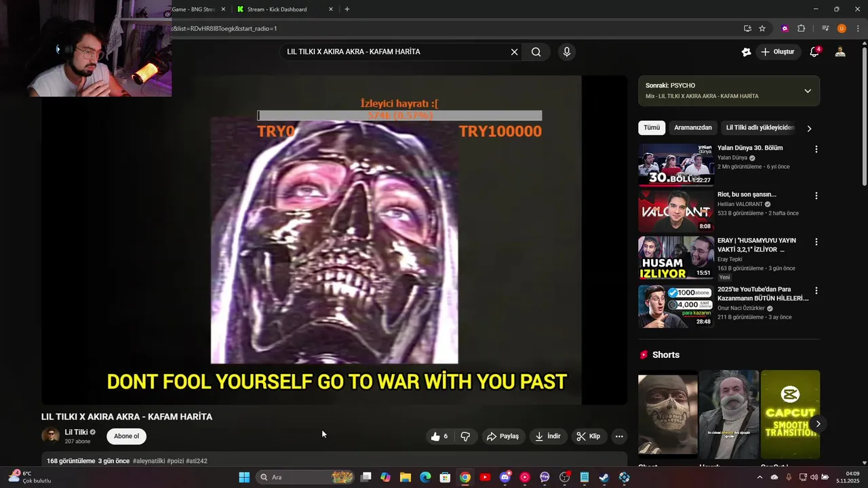This screenshot has height=488, width=868.
Task: Clear the YouTube search text
Action: pyautogui.click(x=514, y=52)
